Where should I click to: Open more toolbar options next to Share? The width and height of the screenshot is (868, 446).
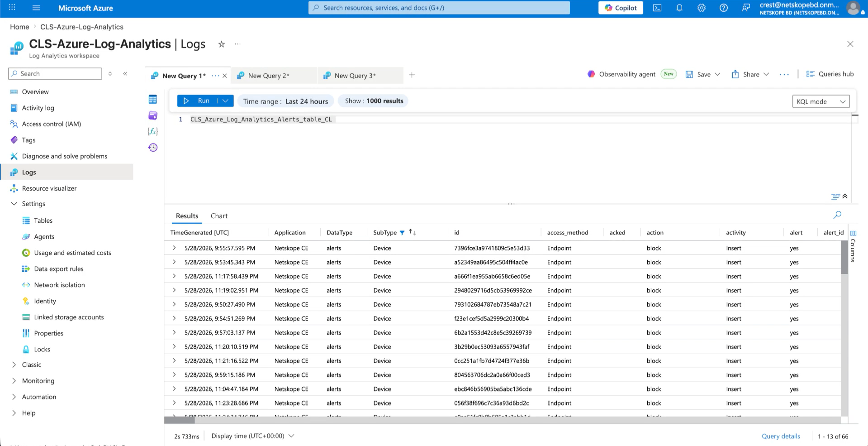[x=784, y=74]
